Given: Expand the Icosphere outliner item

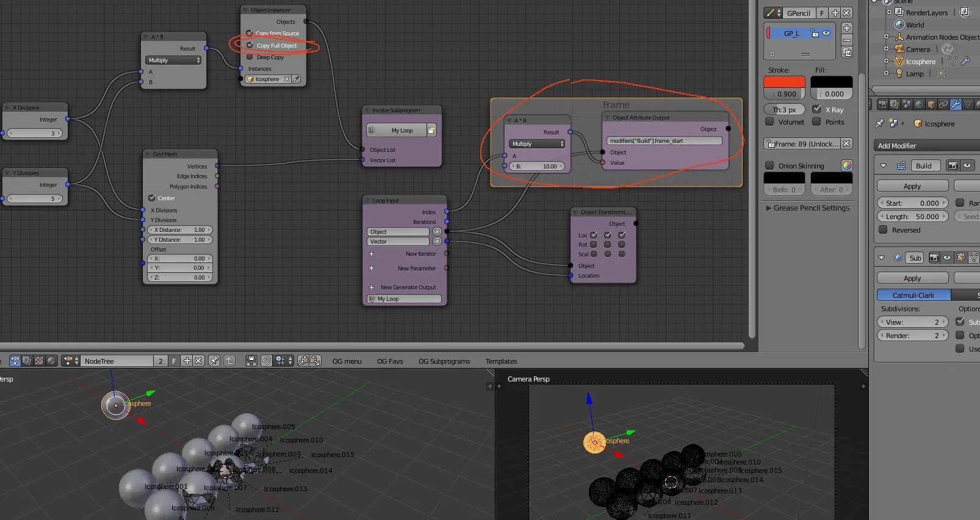Looking at the screenshot, I should [886, 61].
